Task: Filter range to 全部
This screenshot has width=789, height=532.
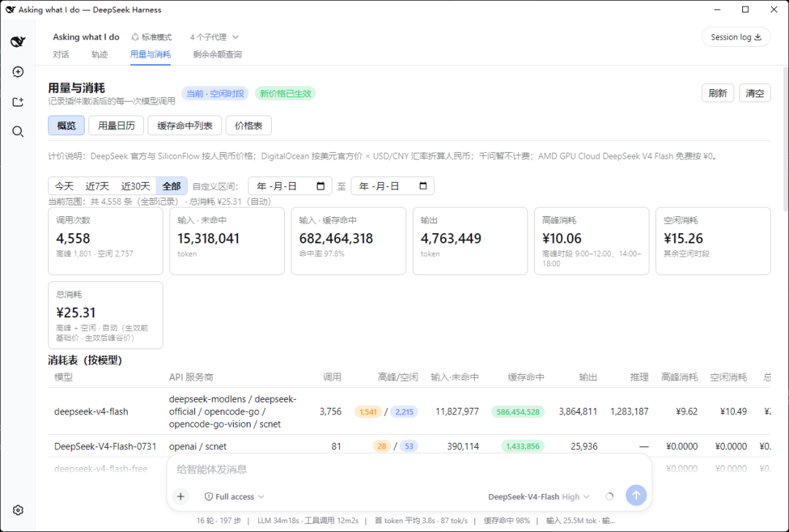Action: (172, 186)
